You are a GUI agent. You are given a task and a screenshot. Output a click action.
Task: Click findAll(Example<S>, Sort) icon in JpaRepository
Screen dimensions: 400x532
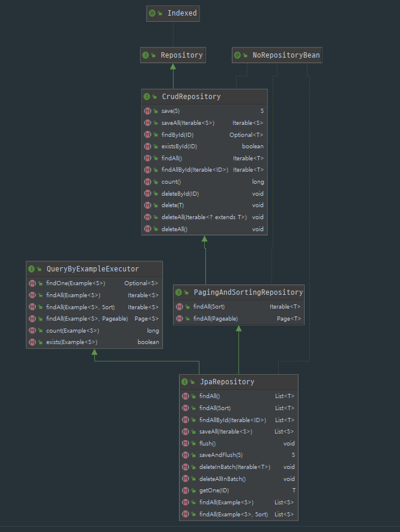coord(185,515)
